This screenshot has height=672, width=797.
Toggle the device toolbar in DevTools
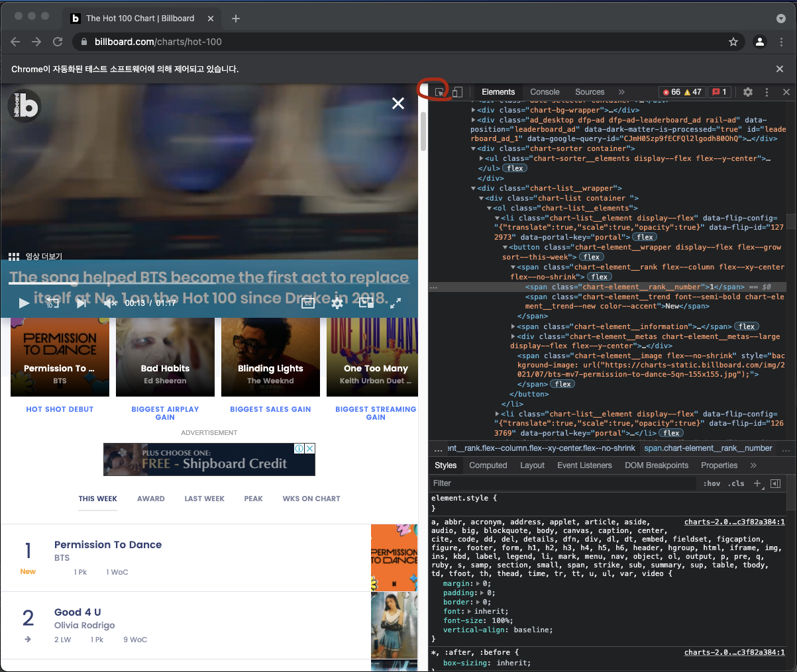point(457,92)
